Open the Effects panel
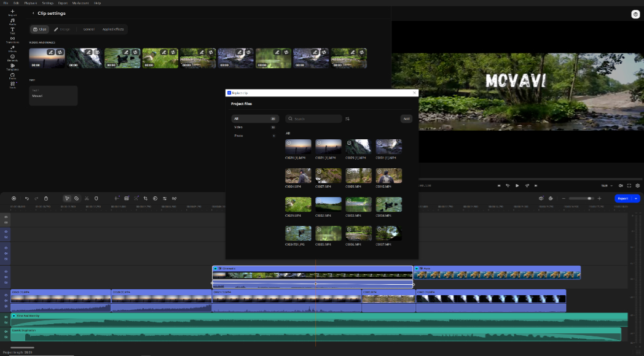 pyautogui.click(x=12, y=49)
